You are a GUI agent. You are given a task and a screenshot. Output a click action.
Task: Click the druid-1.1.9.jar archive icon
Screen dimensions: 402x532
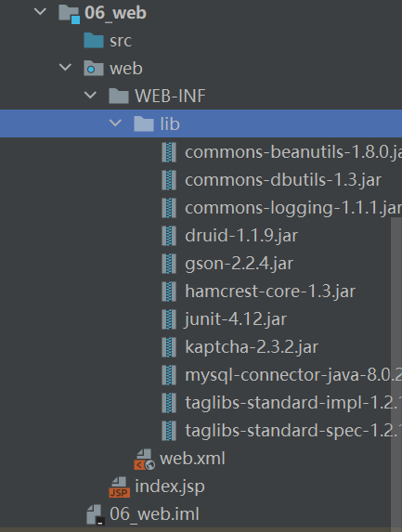169,236
